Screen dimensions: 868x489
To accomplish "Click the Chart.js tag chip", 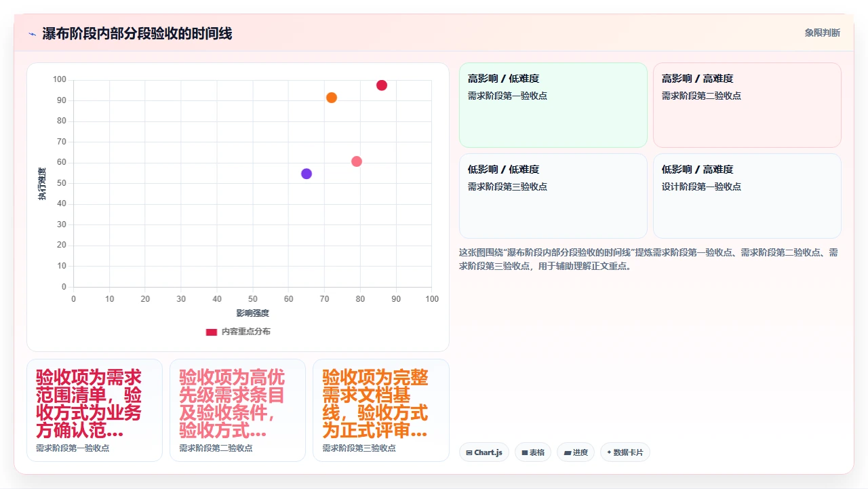I will tap(484, 452).
